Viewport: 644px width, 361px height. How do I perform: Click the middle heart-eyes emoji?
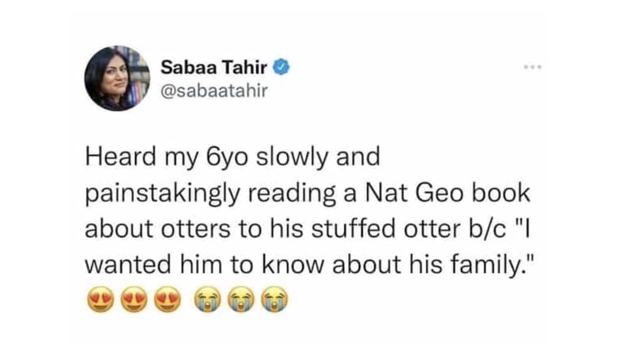point(134,299)
